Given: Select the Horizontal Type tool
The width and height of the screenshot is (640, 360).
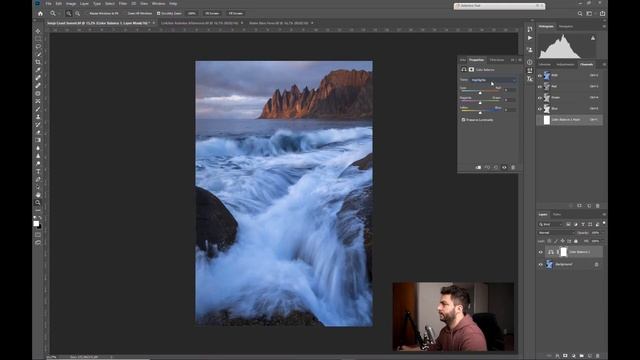Looking at the screenshot, I should [38, 171].
